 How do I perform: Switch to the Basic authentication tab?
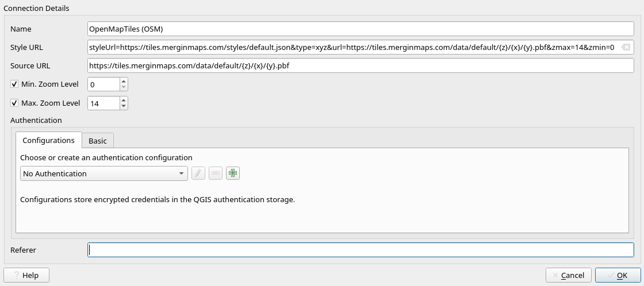pyautogui.click(x=98, y=141)
